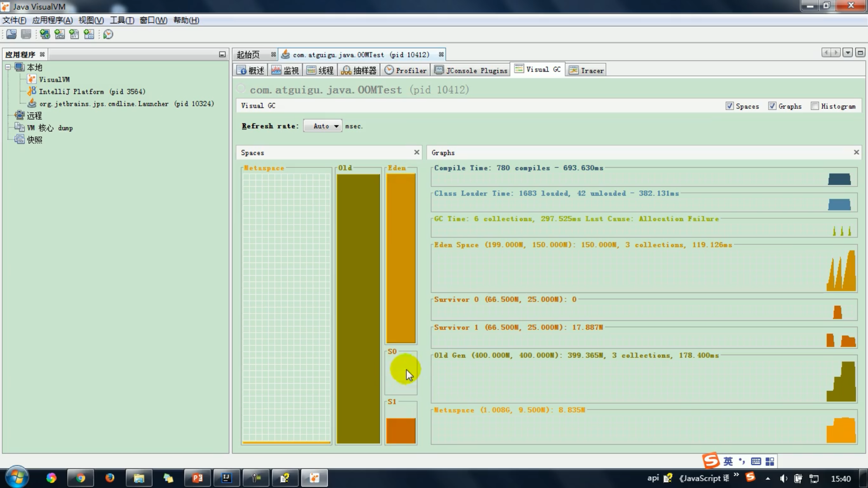The image size is (868, 488).
Task: Open IntelliJ IDEA from the taskbar
Action: tap(226, 478)
